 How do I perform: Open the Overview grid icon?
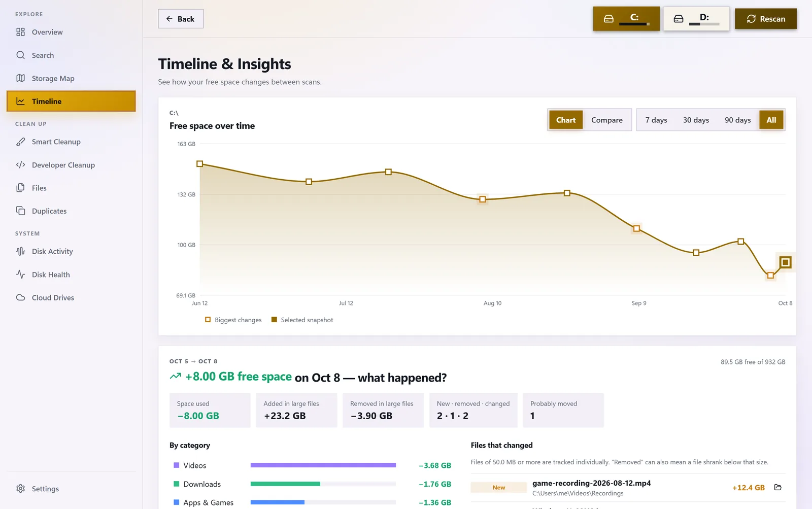click(x=20, y=32)
